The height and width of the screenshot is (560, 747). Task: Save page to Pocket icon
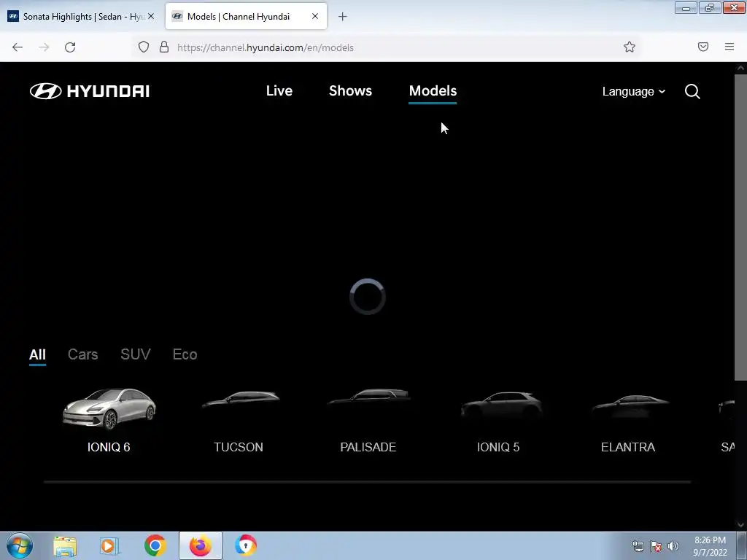tap(703, 47)
